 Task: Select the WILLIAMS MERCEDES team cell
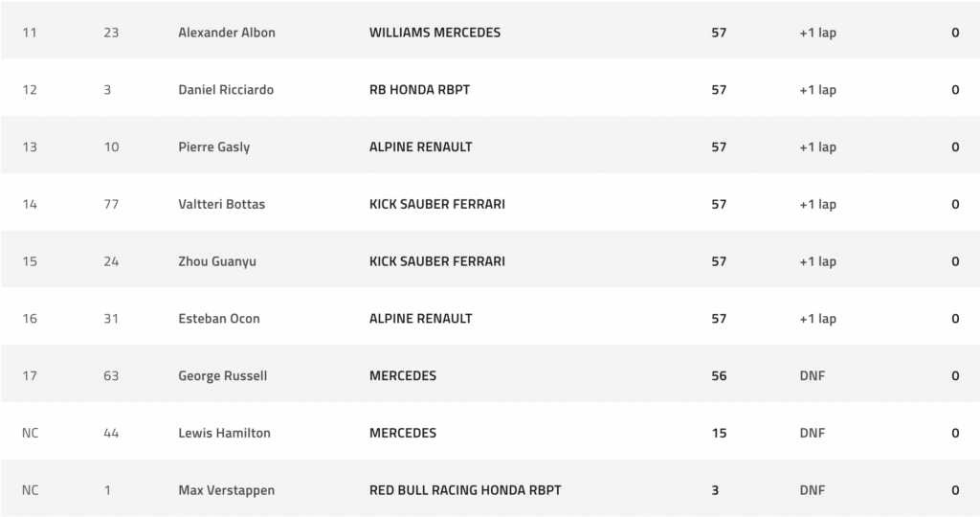click(435, 33)
